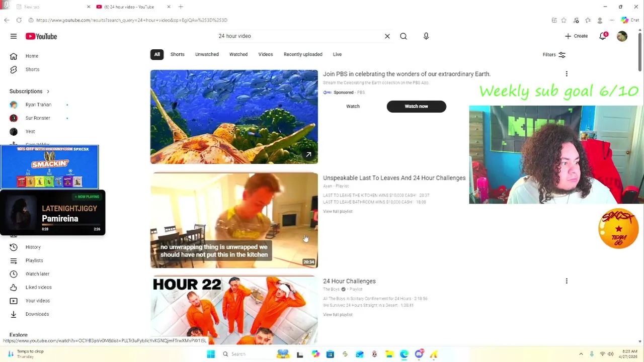Go to YouTube home via logo
The image size is (644, 362).
tap(41, 36)
